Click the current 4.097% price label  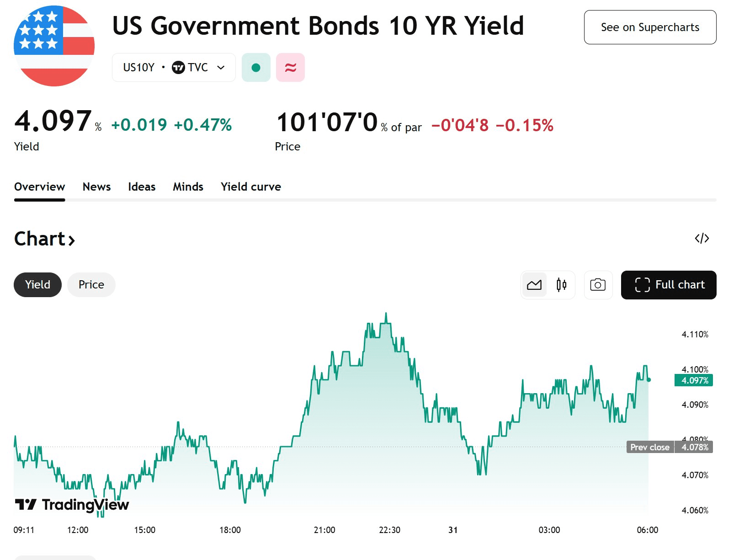pos(694,380)
